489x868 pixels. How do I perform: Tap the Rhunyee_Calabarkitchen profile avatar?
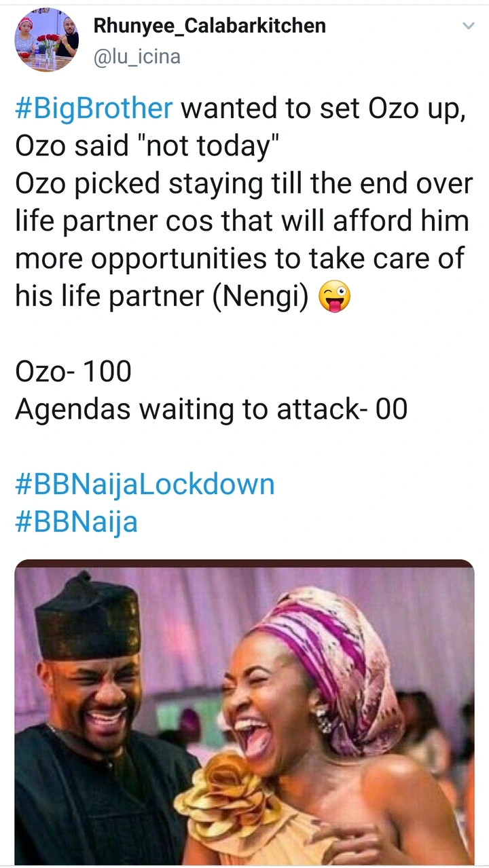click(47, 40)
